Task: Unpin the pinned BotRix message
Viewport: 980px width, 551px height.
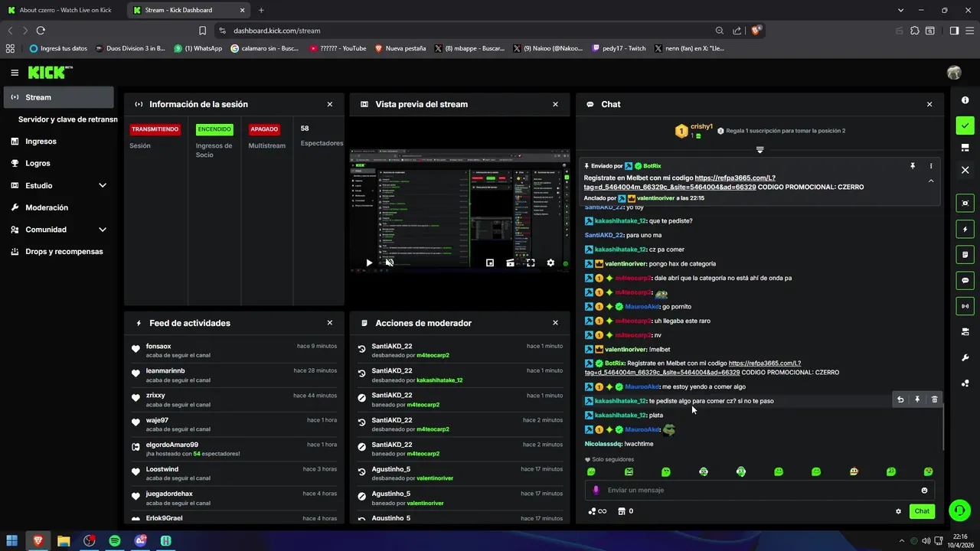Action: click(x=913, y=166)
